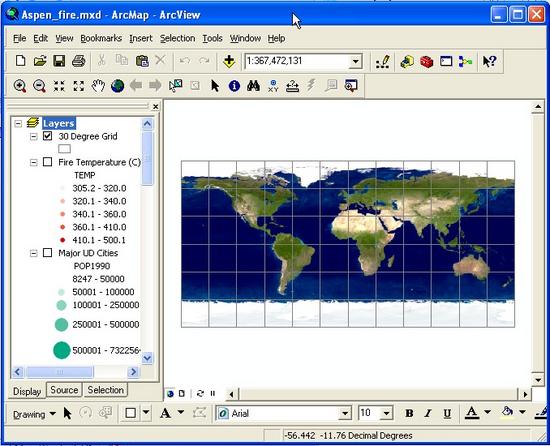Open the Arial font name dropdown
550x446 pixels.
pyautogui.click(x=345, y=413)
